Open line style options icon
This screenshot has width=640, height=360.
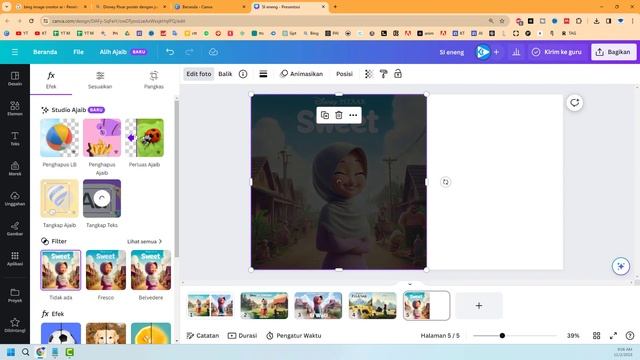(263, 74)
